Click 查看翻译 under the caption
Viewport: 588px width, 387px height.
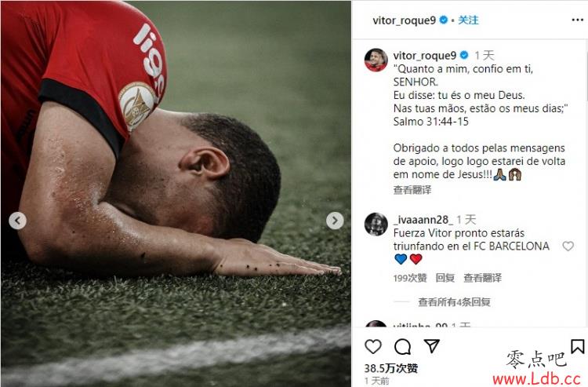click(412, 190)
